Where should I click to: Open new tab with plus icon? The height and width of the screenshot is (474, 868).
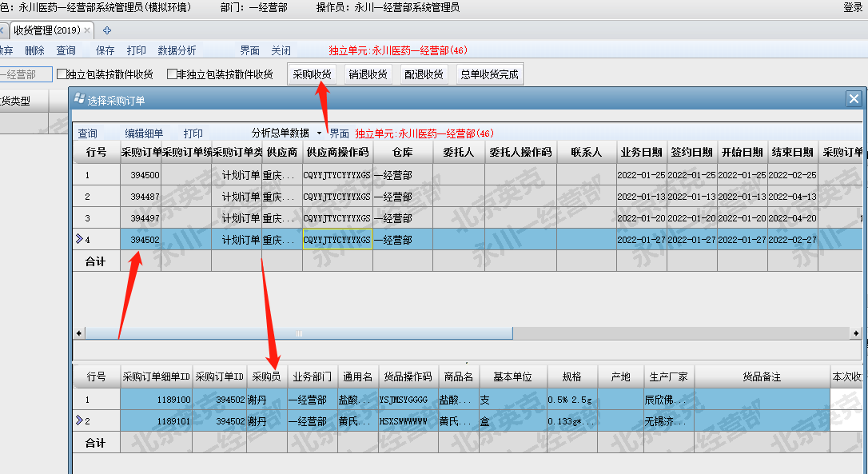[x=107, y=30]
